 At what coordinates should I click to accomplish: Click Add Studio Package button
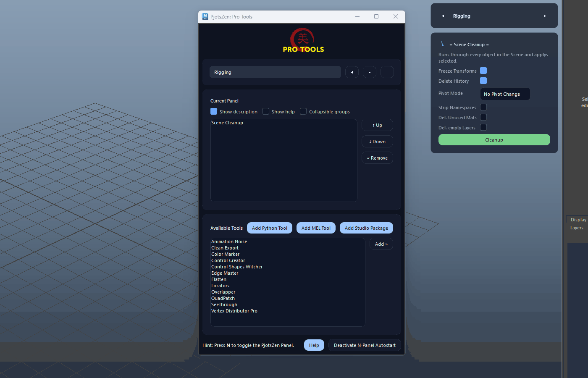366,228
